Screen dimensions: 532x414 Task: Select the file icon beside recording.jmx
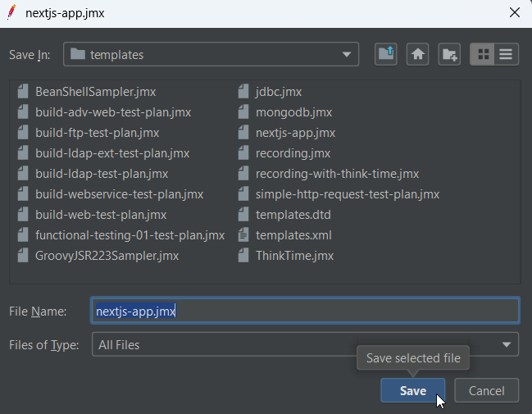243,153
